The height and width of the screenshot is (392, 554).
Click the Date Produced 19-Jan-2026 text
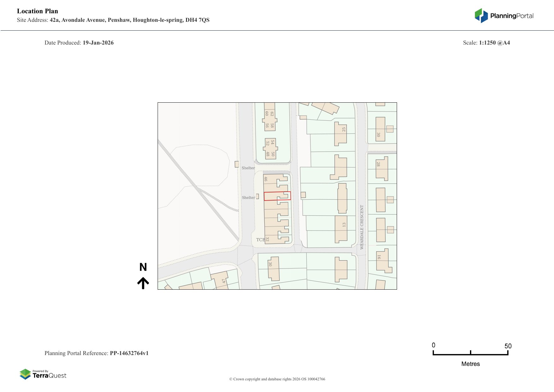(x=79, y=43)
